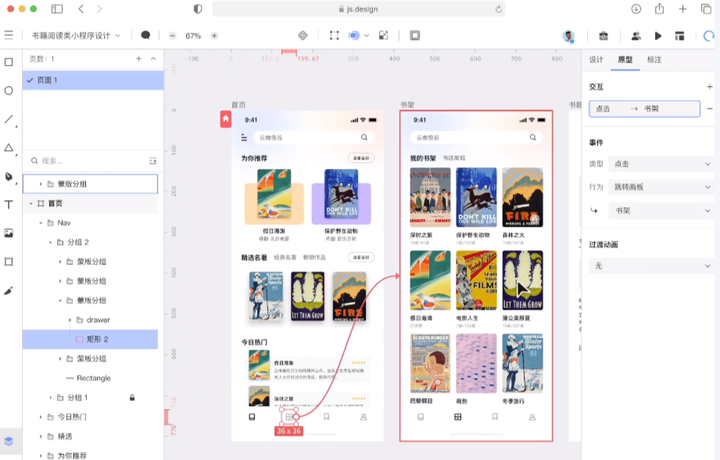Open the share collaborators icon
720x460 pixels.
(636, 36)
